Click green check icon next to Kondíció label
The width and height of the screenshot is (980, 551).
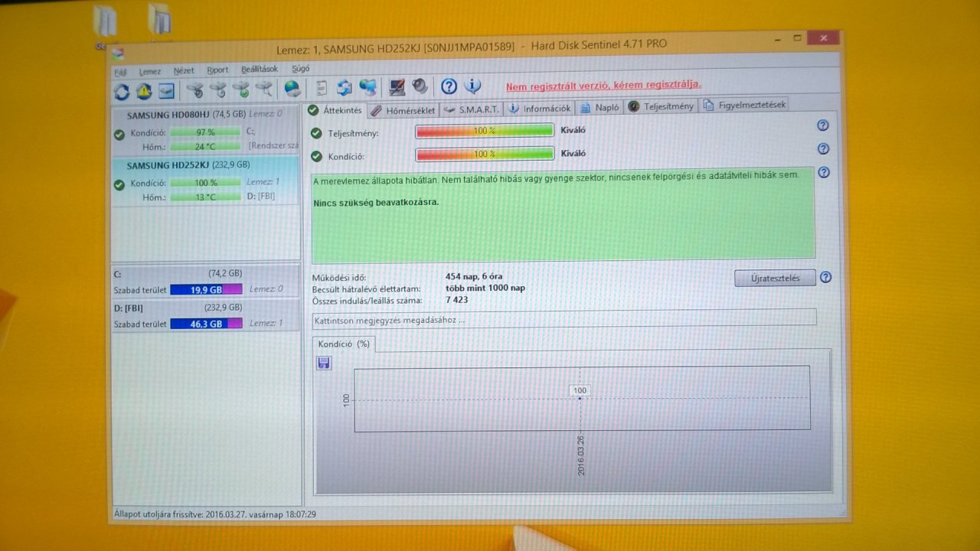tap(317, 157)
